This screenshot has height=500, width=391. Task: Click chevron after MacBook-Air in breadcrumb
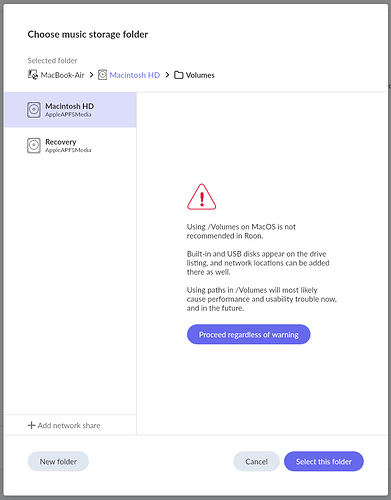91,75
